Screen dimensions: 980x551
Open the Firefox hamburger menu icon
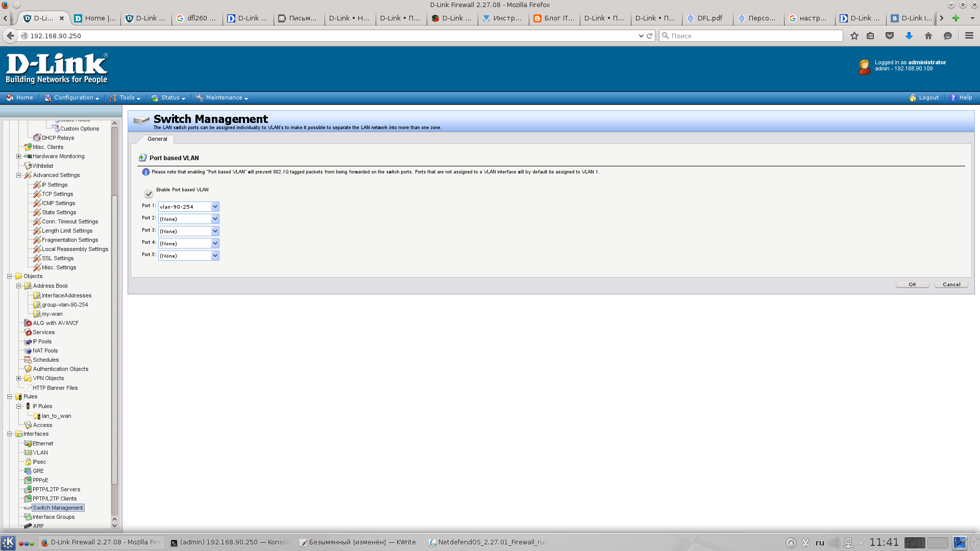click(x=969, y=36)
